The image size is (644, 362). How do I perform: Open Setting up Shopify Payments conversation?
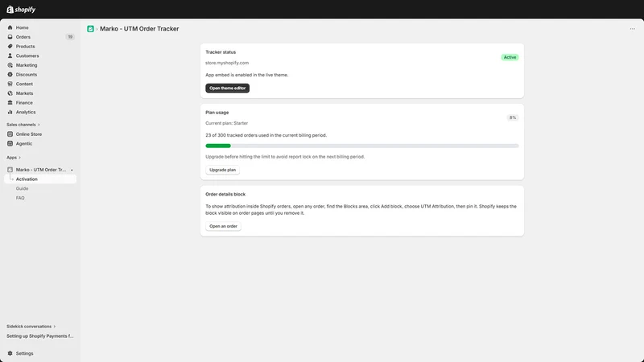tap(39, 336)
